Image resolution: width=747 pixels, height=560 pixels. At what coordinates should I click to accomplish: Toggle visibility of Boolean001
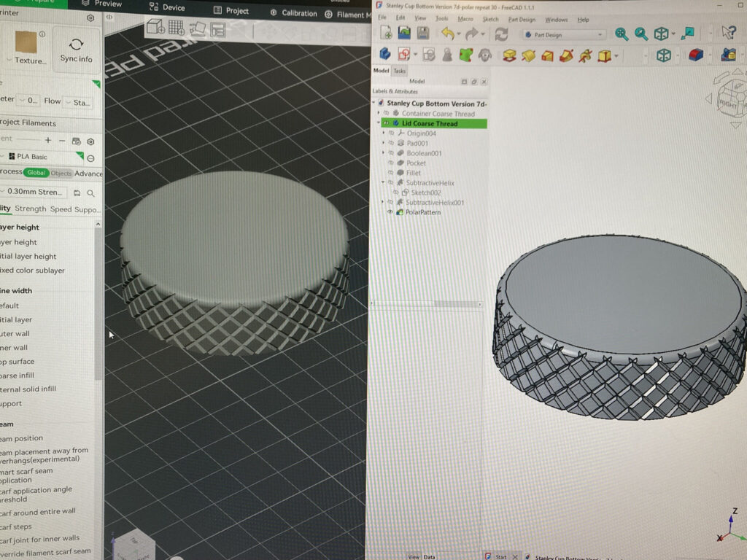point(391,153)
